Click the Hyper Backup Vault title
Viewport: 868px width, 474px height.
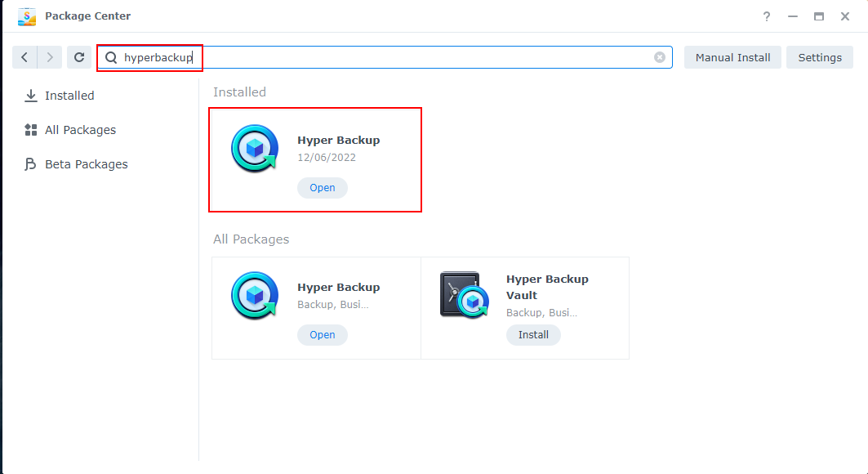coord(547,287)
